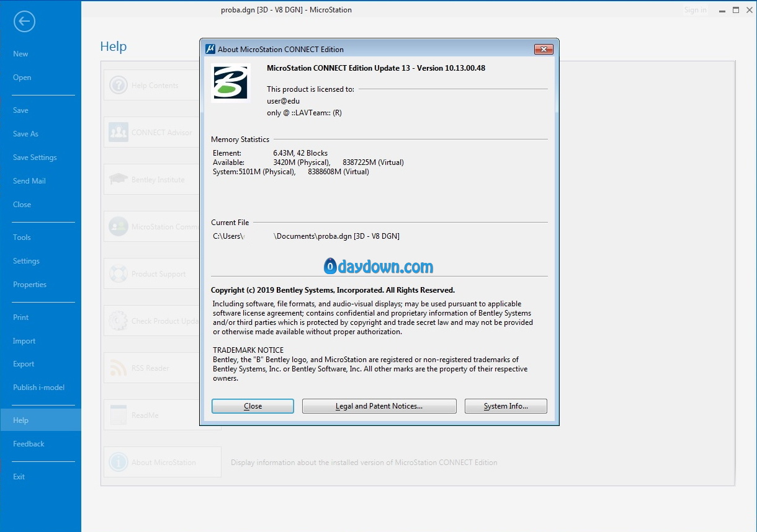Select About MicroStation on the Help page
757x532 pixels.
(163, 463)
